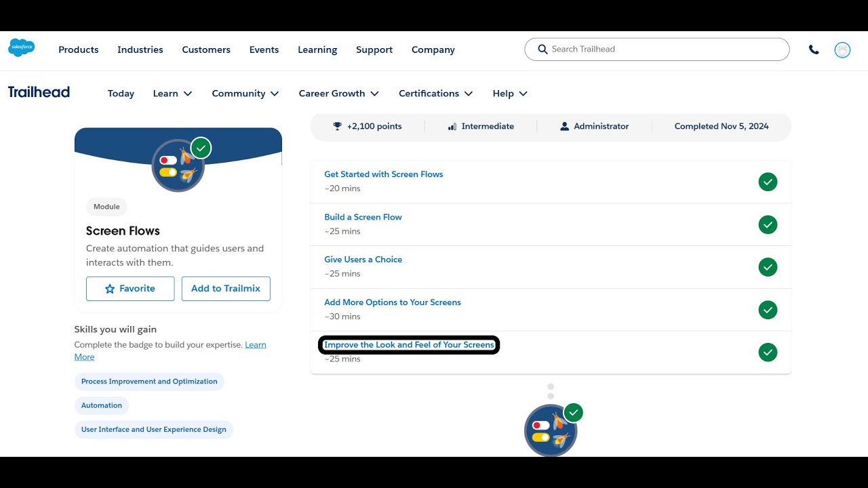This screenshot has width=868, height=488.
Task: Click the star icon on Favorite
Action: pos(110,289)
